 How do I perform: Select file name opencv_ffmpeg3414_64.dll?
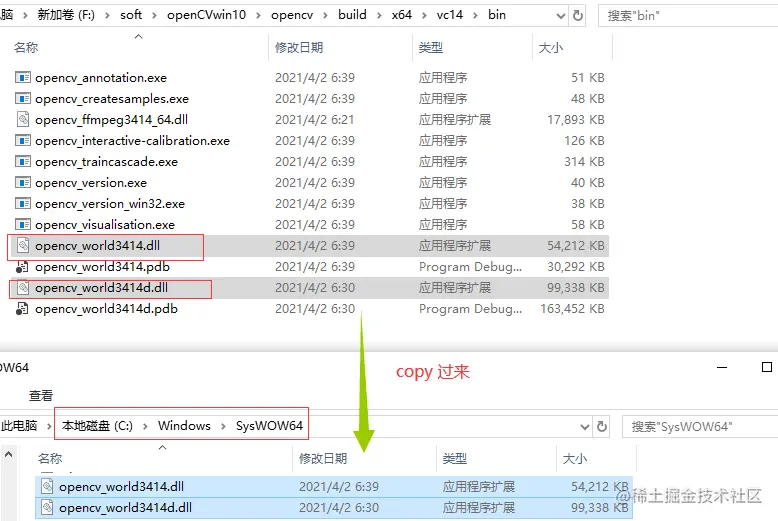111,120
